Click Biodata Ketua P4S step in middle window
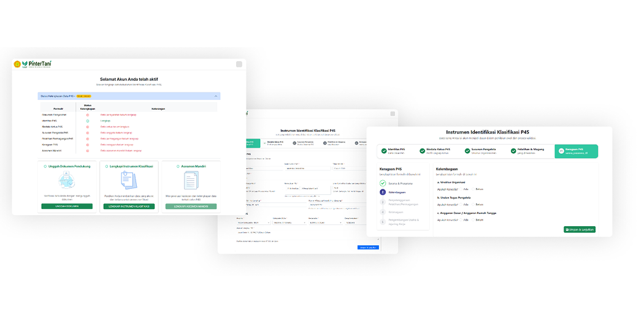The height and width of the screenshot is (323, 644). coord(275,143)
